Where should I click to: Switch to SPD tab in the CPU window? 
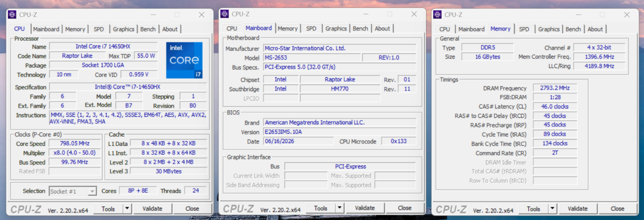coord(99,29)
